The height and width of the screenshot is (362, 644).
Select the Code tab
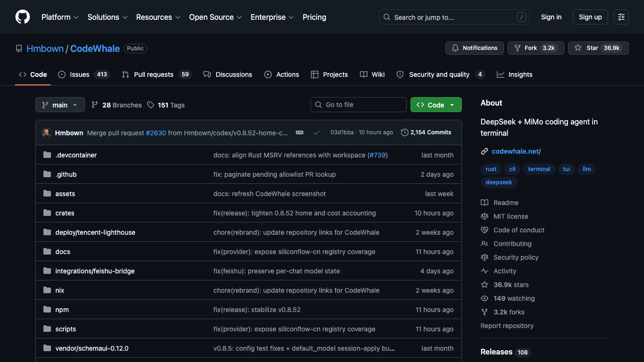pyautogui.click(x=33, y=74)
